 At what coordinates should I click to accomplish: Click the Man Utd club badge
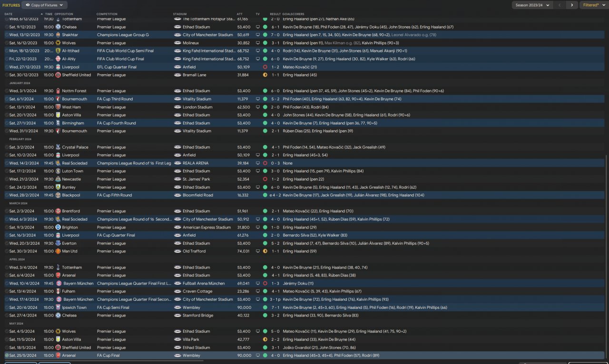pos(58,251)
